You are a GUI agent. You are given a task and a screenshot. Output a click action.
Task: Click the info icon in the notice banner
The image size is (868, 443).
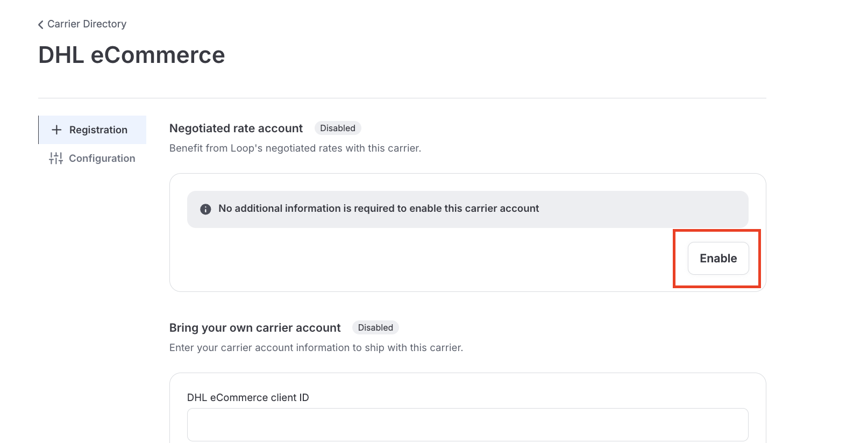[x=205, y=209]
